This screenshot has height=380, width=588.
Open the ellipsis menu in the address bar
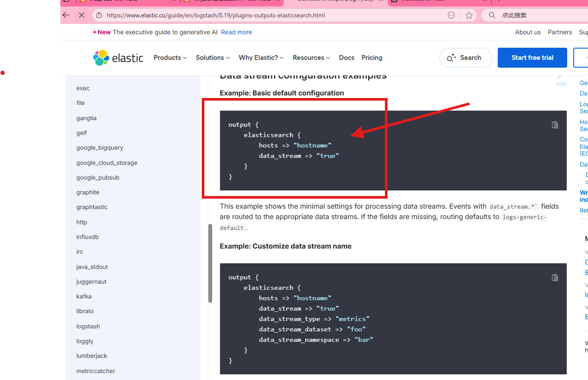(x=451, y=15)
